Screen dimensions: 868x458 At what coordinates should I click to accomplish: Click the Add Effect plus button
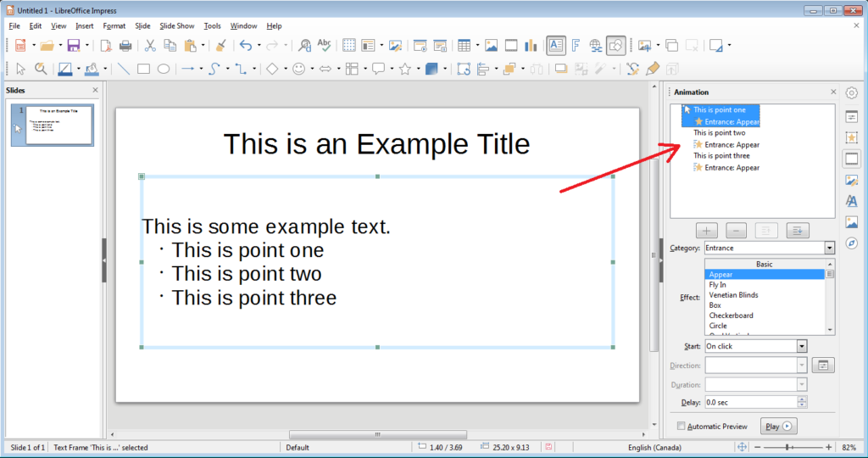pyautogui.click(x=708, y=231)
